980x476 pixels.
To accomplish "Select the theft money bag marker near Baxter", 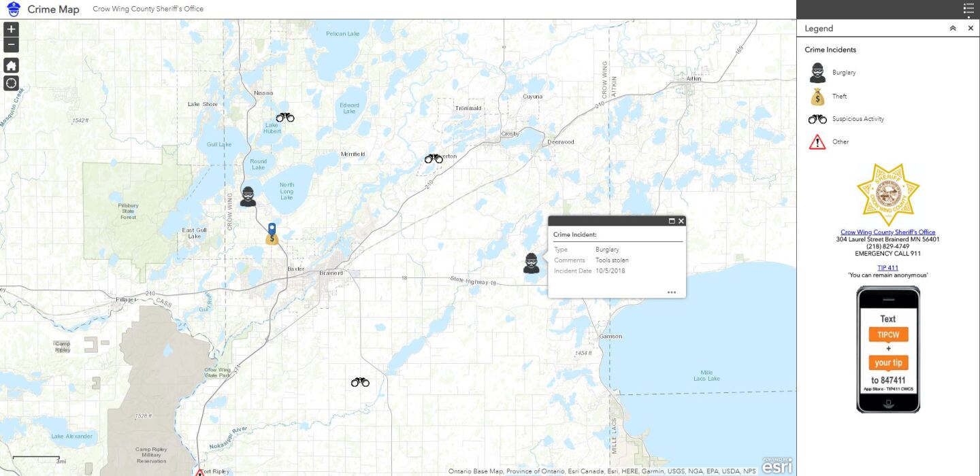I will coord(272,237).
